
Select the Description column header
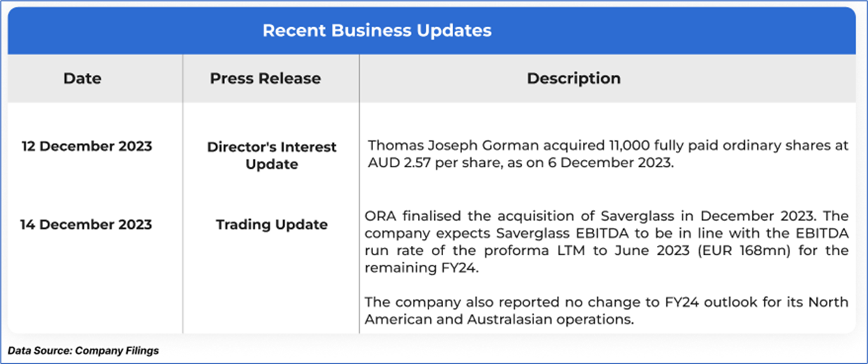tap(573, 78)
